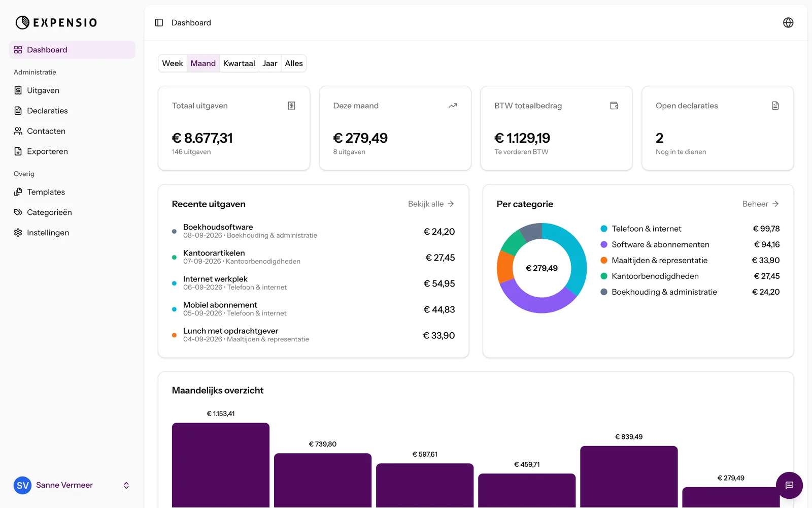The height and width of the screenshot is (508, 812).
Task: Select the Jaar period tab
Action: click(270, 63)
